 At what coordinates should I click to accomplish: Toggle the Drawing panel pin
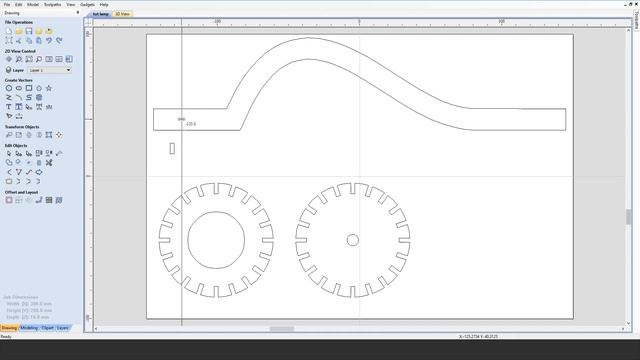[x=78, y=13]
